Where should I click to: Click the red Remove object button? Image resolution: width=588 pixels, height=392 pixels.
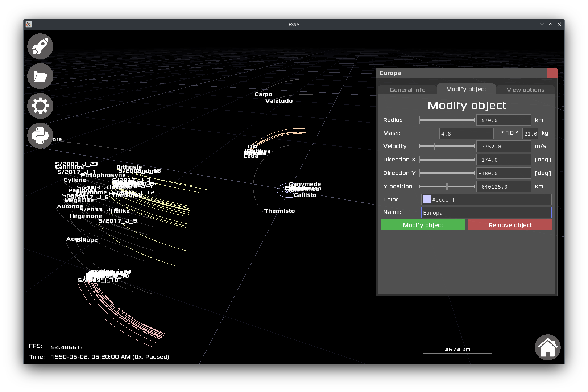tap(510, 225)
